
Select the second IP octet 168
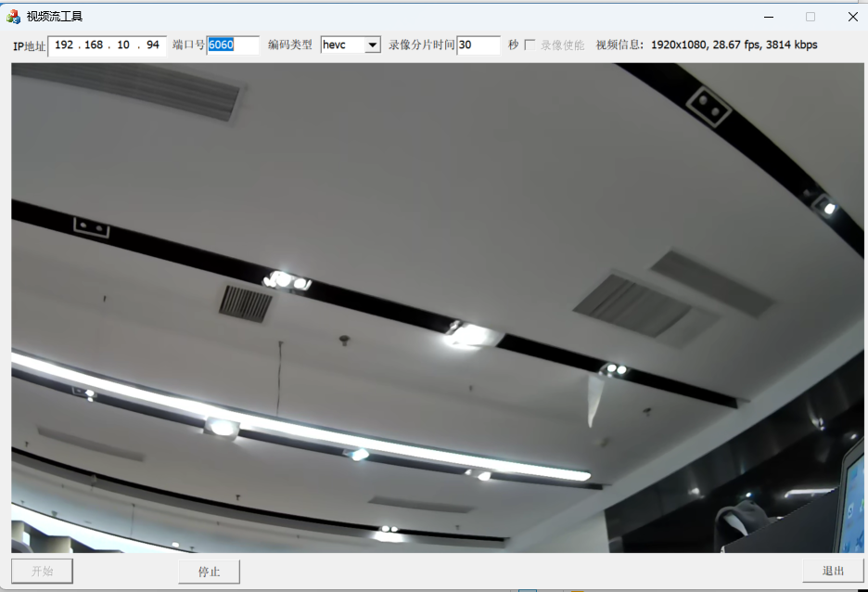click(94, 45)
